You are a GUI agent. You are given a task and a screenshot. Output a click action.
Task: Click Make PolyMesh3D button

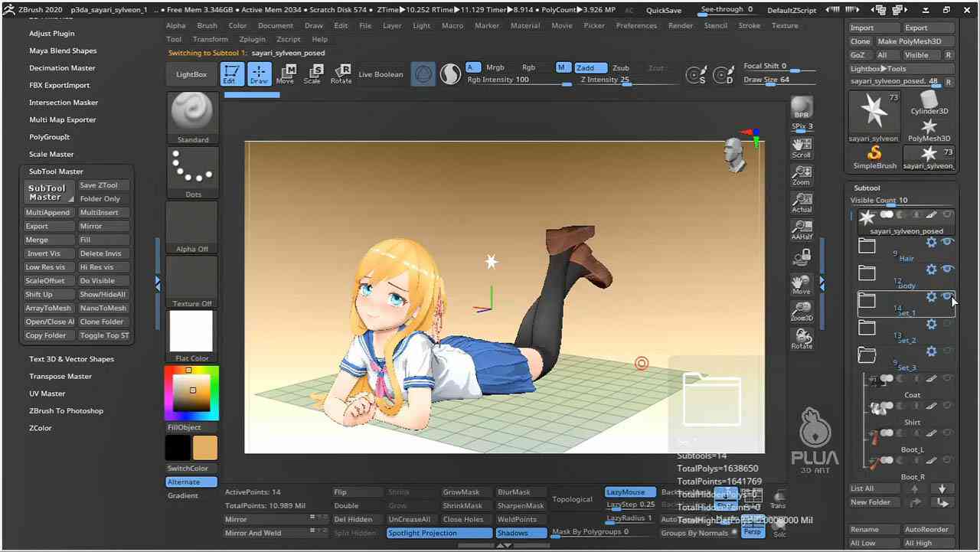point(914,41)
